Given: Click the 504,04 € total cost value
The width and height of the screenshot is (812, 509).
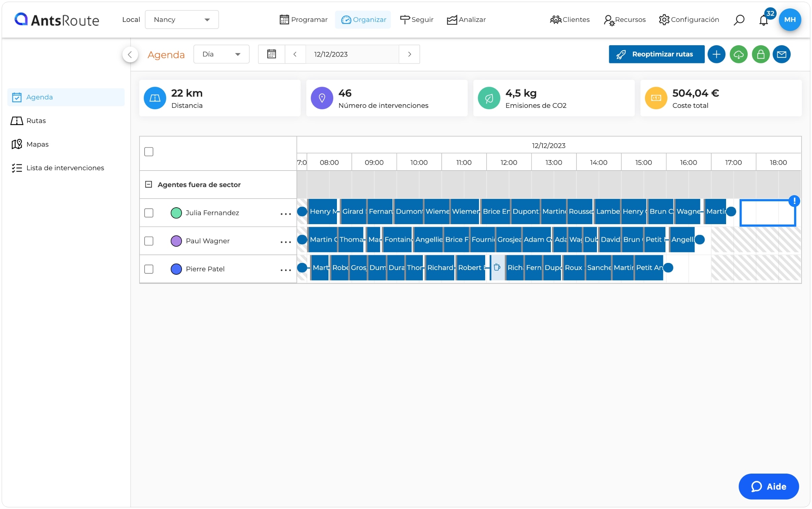Looking at the screenshot, I should (695, 93).
